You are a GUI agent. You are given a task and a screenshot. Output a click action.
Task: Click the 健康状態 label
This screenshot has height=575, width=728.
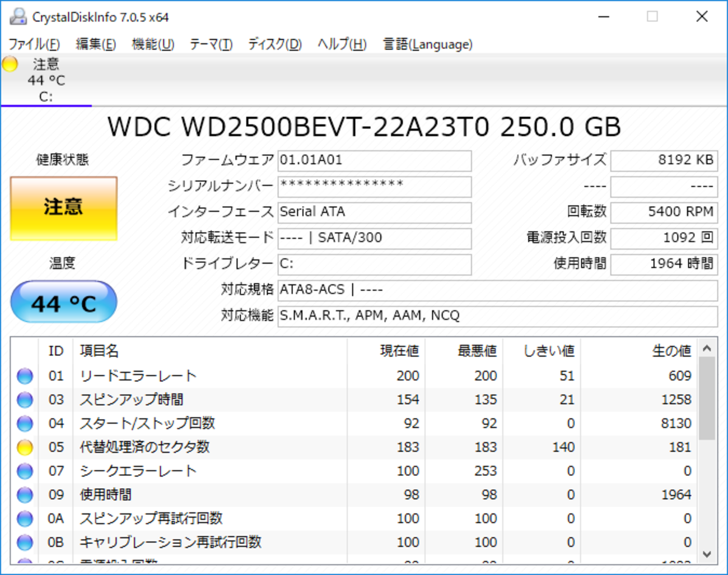pos(62,160)
